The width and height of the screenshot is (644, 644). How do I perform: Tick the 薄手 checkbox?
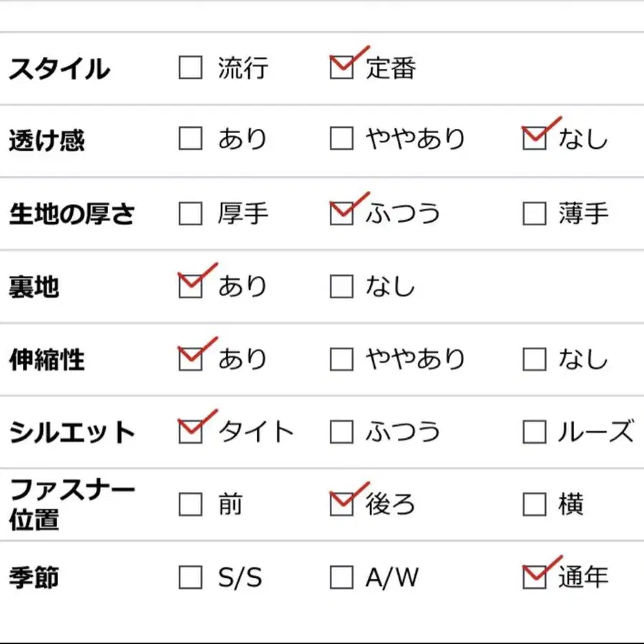click(x=535, y=213)
